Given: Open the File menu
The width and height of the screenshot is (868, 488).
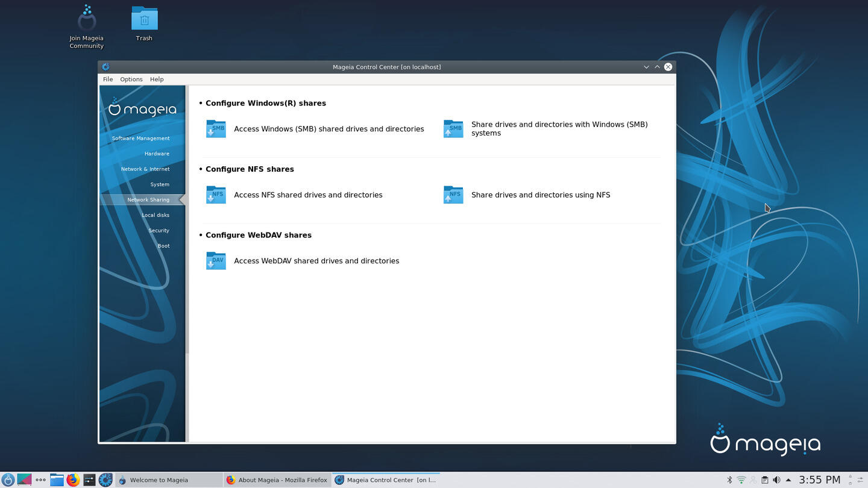Looking at the screenshot, I should tap(108, 79).
